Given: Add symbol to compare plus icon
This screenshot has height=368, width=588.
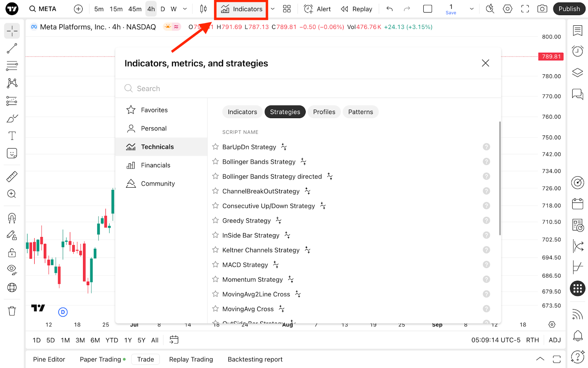Looking at the screenshot, I should click(78, 9).
